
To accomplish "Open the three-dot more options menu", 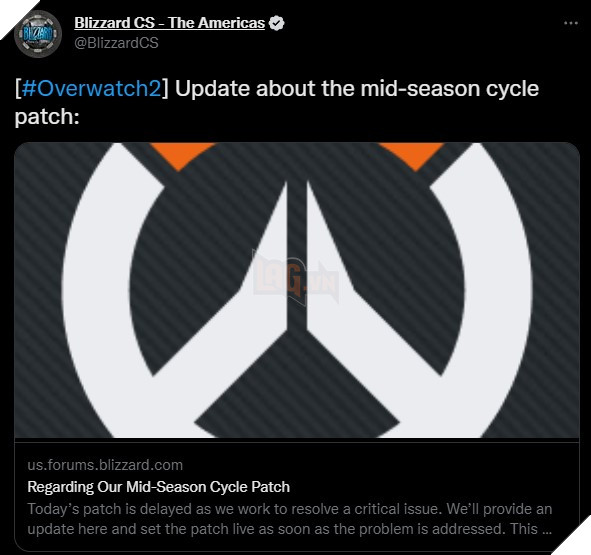I will tap(571, 23).
